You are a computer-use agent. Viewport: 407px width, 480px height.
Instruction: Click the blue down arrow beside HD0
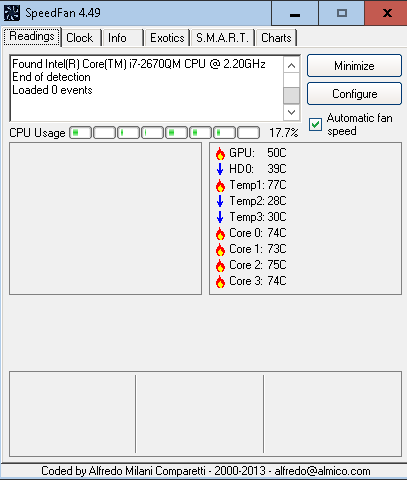(220, 169)
